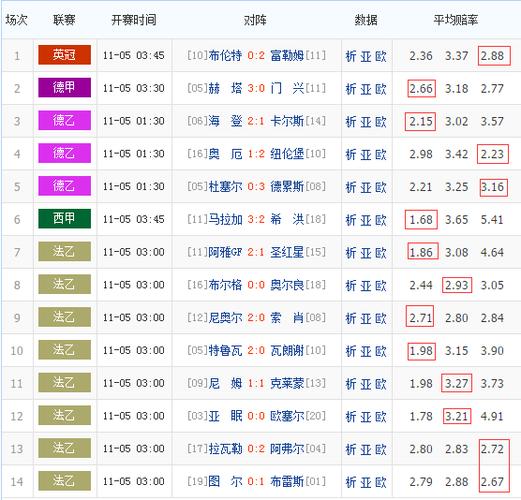Open 析 analysis link for match 1
The image size is (521, 500).
[x=351, y=56]
